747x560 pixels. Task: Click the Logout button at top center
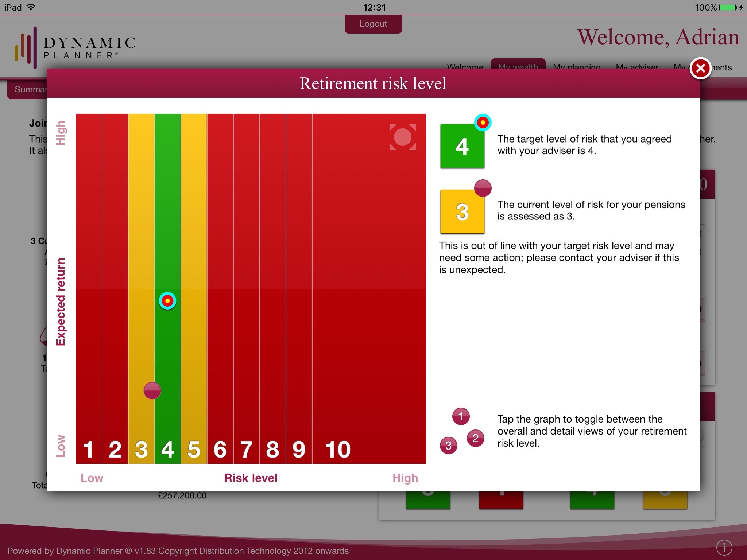[373, 24]
